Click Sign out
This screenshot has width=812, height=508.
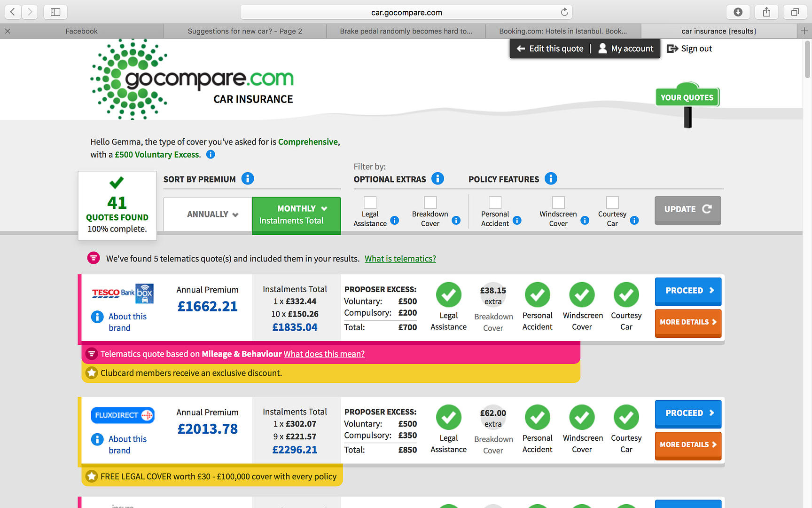(x=689, y=48)
